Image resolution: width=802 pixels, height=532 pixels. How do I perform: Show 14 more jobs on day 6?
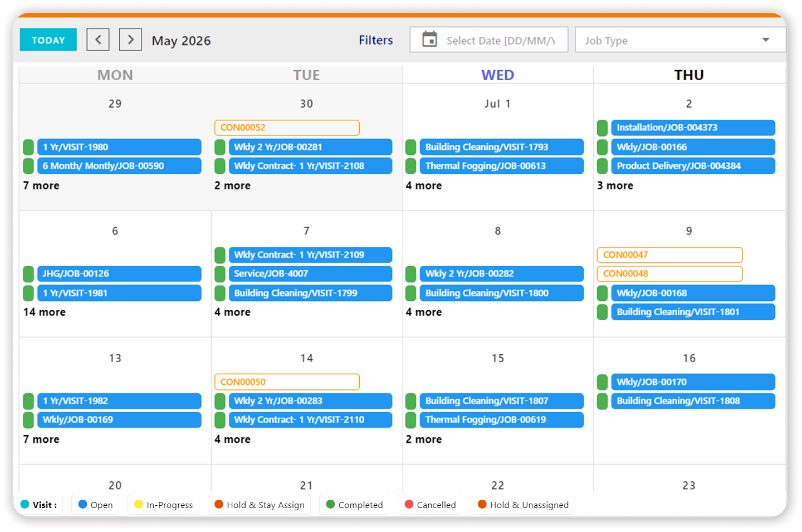(45, 312)
